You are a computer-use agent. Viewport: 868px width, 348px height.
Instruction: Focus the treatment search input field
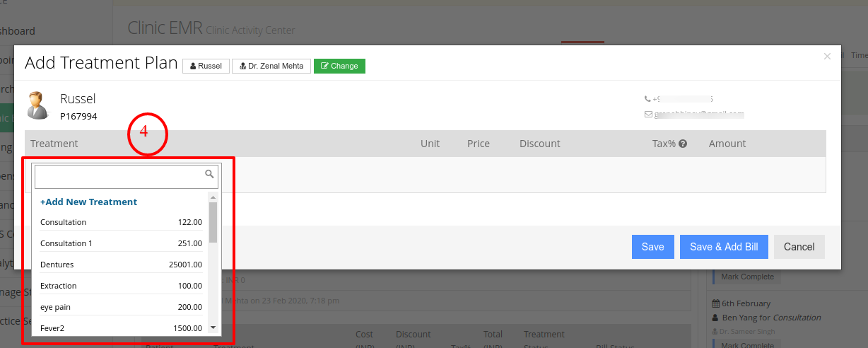(126, 177)
